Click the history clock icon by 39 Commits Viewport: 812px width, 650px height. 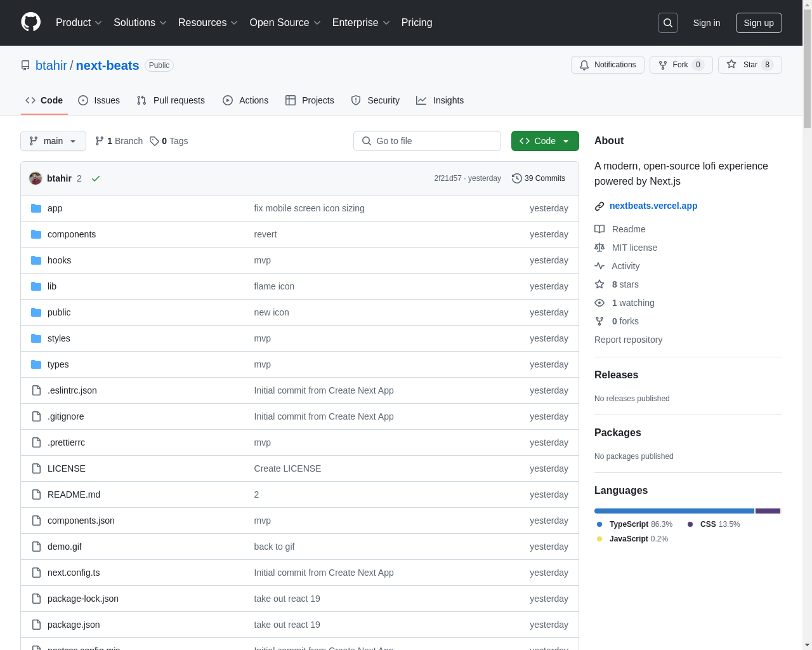(517, 178)
